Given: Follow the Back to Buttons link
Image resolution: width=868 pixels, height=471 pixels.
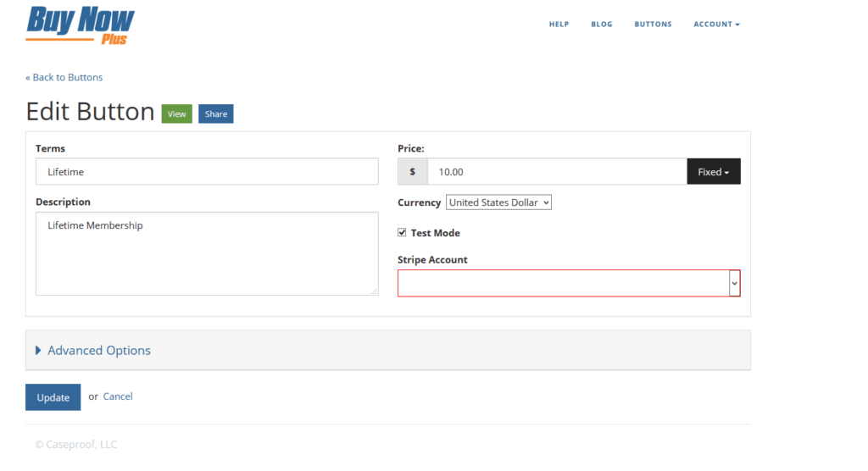Looking at the screenshot, I should tap(64, 77).
